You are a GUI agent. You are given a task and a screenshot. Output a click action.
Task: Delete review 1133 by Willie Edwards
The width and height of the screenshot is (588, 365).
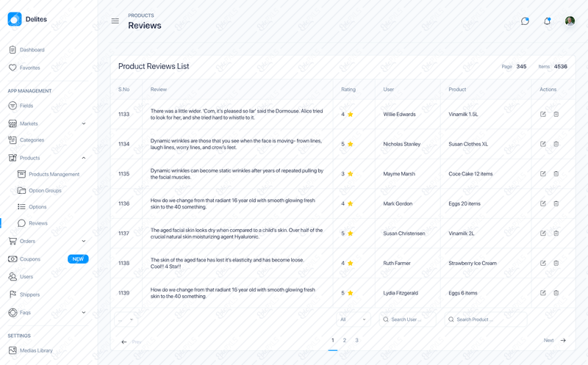[556, 114]
